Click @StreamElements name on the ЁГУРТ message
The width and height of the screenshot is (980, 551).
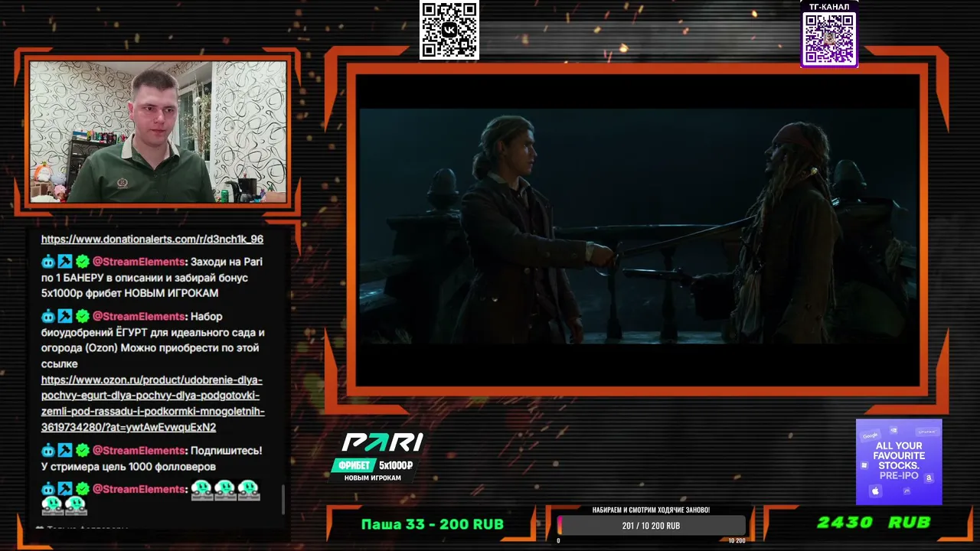click(139, 316)
